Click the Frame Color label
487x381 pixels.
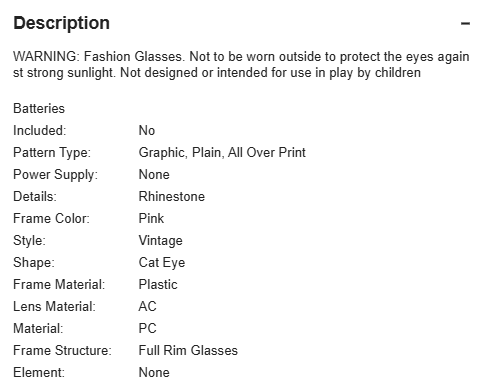pyautogui.click(x=51, y=218)
